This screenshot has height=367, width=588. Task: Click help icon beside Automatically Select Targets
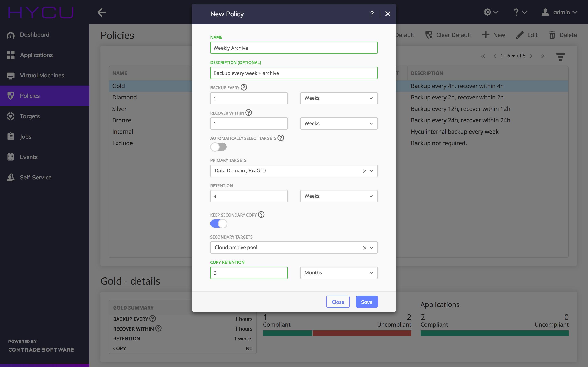coord(281,138)
